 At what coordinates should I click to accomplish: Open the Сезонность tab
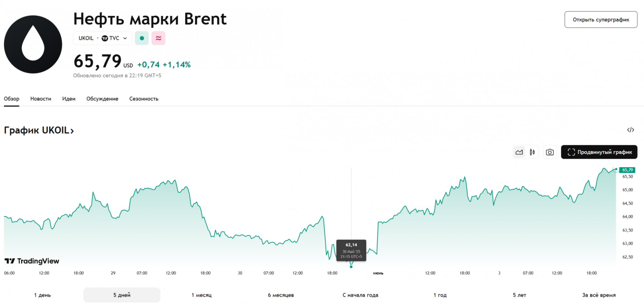click(x=144, y=99)
